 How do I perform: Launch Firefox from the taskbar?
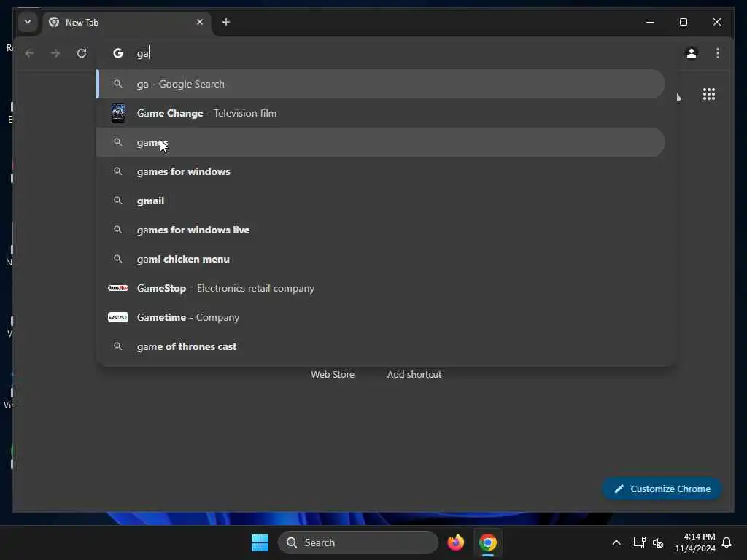click(455, 542)
